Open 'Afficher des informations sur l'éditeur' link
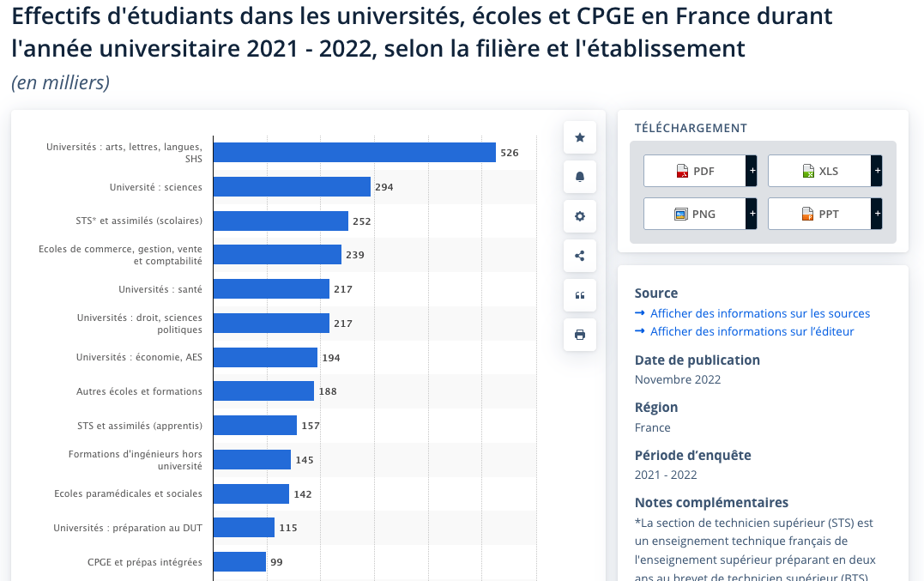Viewport: 924px width, 581px height. (x=753, y=331)
